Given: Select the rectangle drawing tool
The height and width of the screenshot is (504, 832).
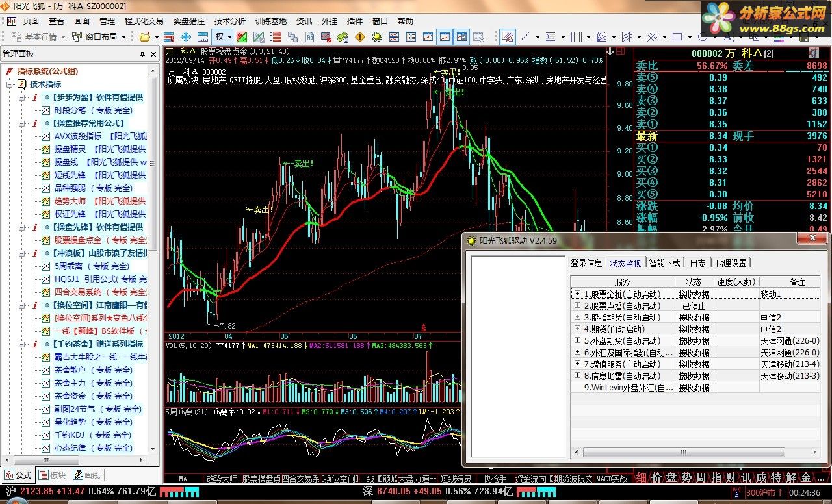Looking at the screenshot, I should click(677, 37).
